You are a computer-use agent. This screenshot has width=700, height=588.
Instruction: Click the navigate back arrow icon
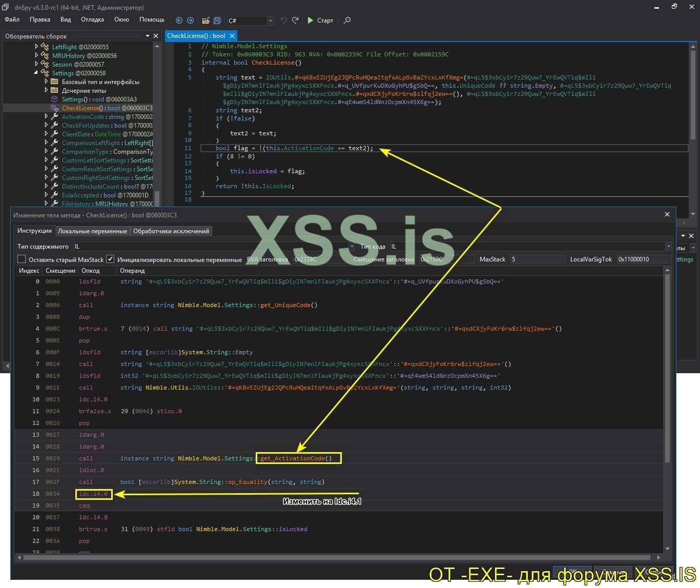coord(179,21)
